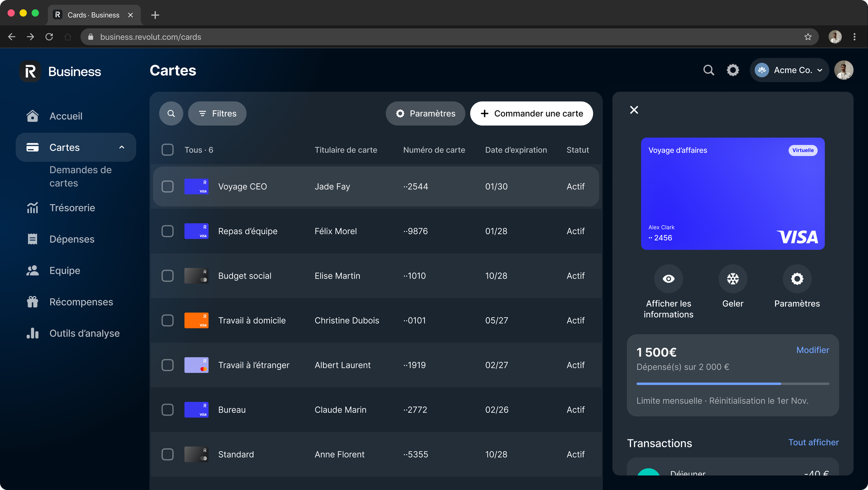Screen dimensions: 868x490
Task: Open Trésorerie from the sidebar
Action: coord(72,208)
